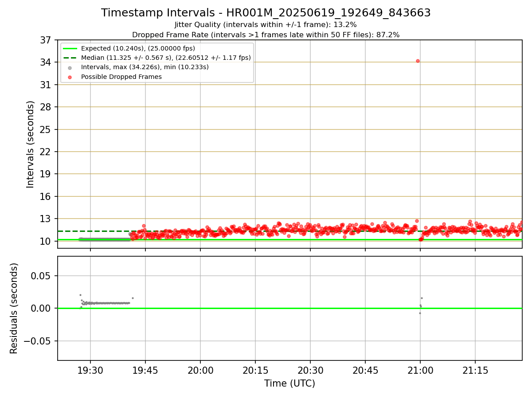The image size is (532, 399).
Task: Click the "16" y-axis tick label
Action: (x=47, y=197)
